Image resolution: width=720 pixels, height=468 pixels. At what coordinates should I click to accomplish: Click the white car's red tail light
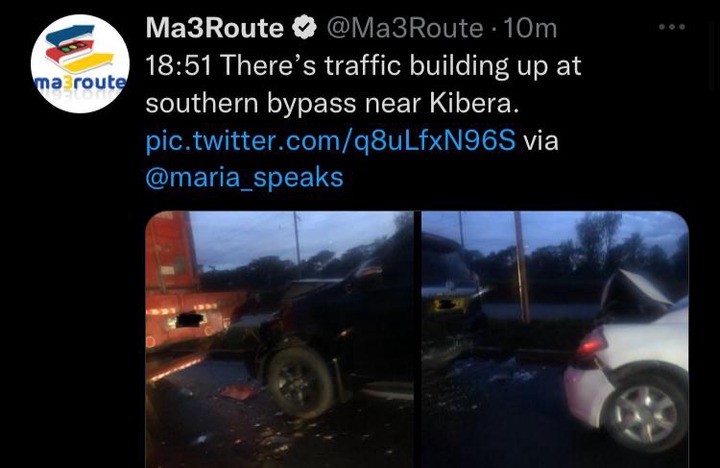[592, 344]
